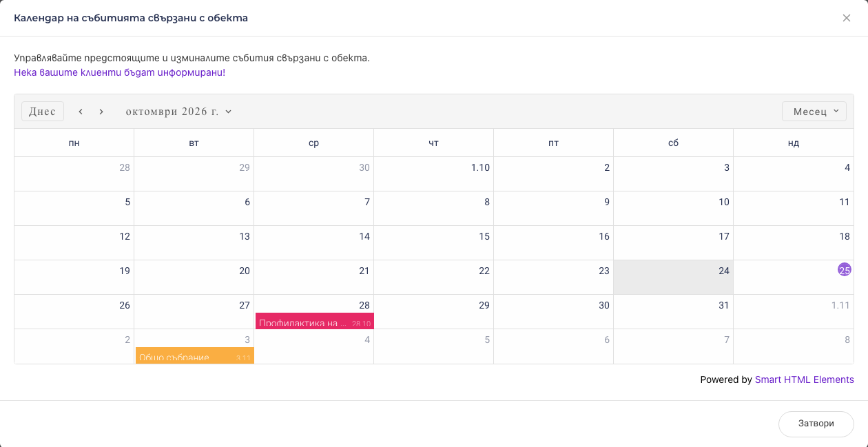Viewport: 868px width, 447px height.
Task: Expand the Месец view dropdown
Action: [x=814, y=112]
